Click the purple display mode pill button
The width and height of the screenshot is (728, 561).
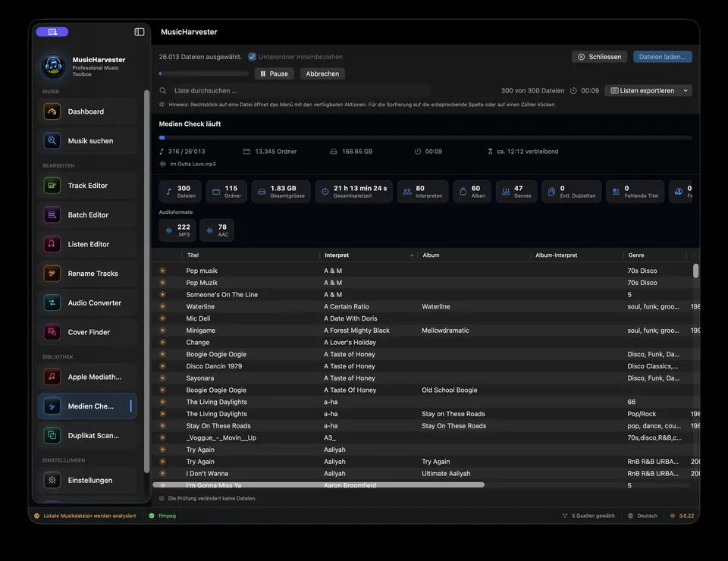(x=52, y=32)
